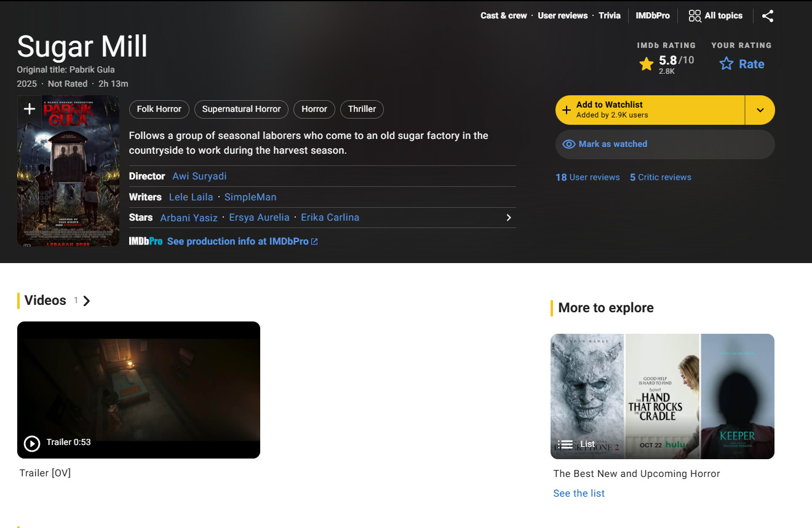The image size is (812, 528).
Task: Click the share icon at top right
Action: pyautogui.click(x=767, y=16)
